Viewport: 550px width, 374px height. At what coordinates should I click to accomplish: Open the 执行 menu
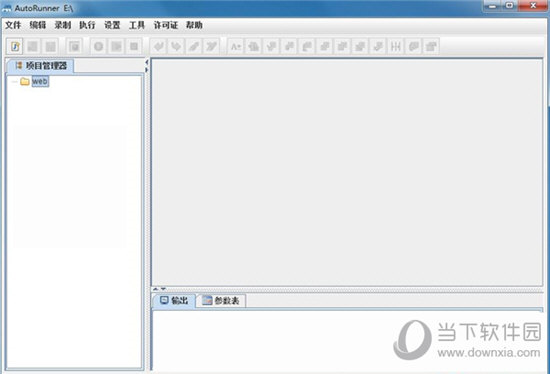click(87, 25)
